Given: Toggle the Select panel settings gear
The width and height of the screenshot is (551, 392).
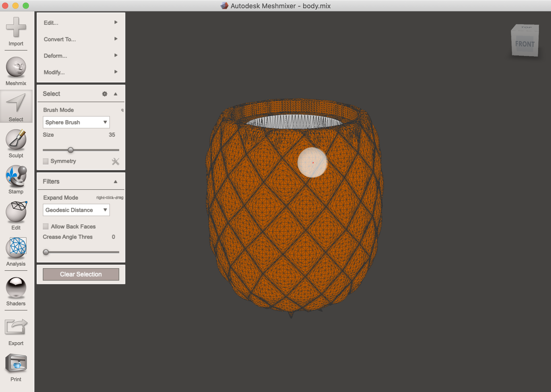Looking at the screenshot, I should pyautogui.click(x=105, y=94).
